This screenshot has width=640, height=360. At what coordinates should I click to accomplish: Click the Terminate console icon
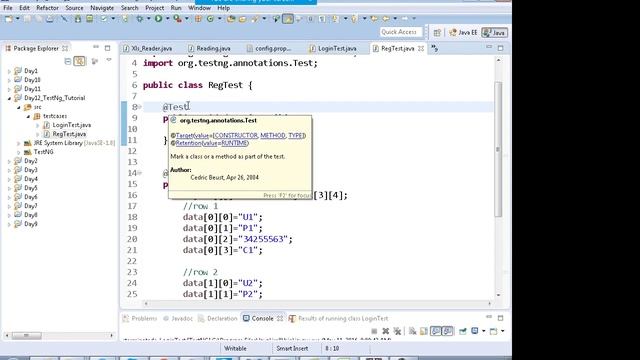click(x=374, y=331)
